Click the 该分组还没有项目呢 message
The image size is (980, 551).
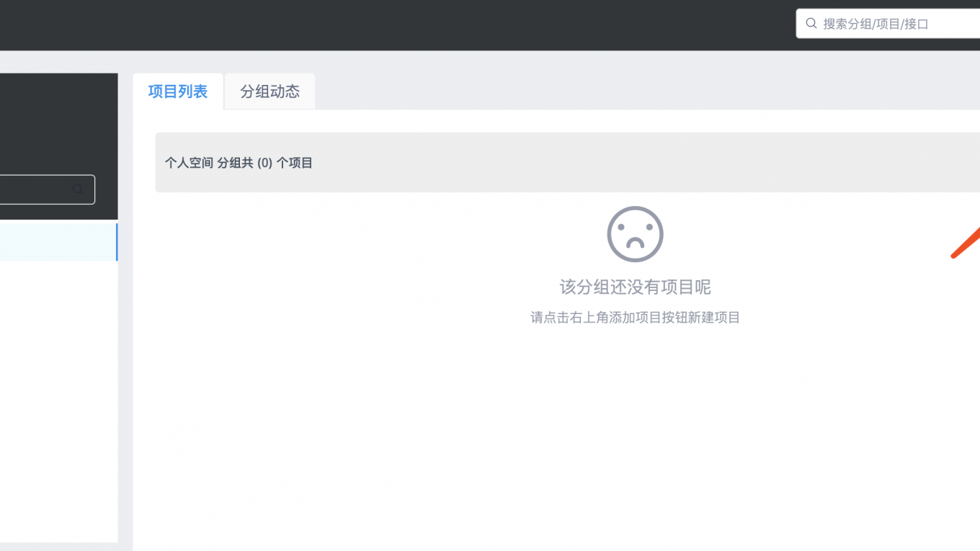[x=635, y=287]
